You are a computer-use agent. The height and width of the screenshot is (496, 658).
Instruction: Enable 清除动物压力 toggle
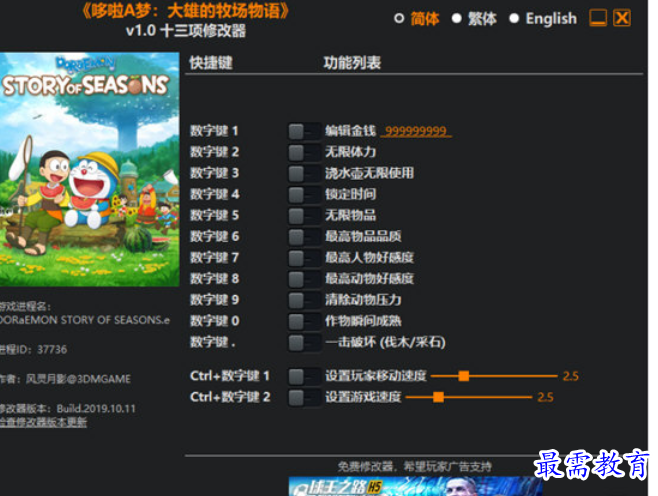[304, 300]
